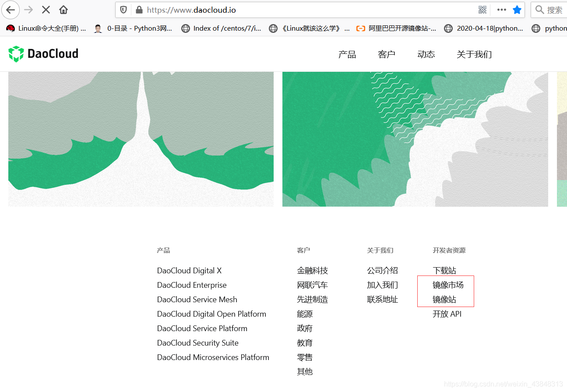This screenshot has width=567, height=392.
Task: Open Linux命令大全(手册) bookmark
Action: point(46,28)
